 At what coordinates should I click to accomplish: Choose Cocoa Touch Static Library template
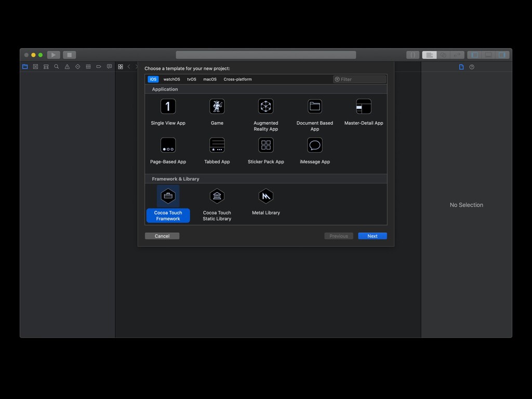pos(217,205)
